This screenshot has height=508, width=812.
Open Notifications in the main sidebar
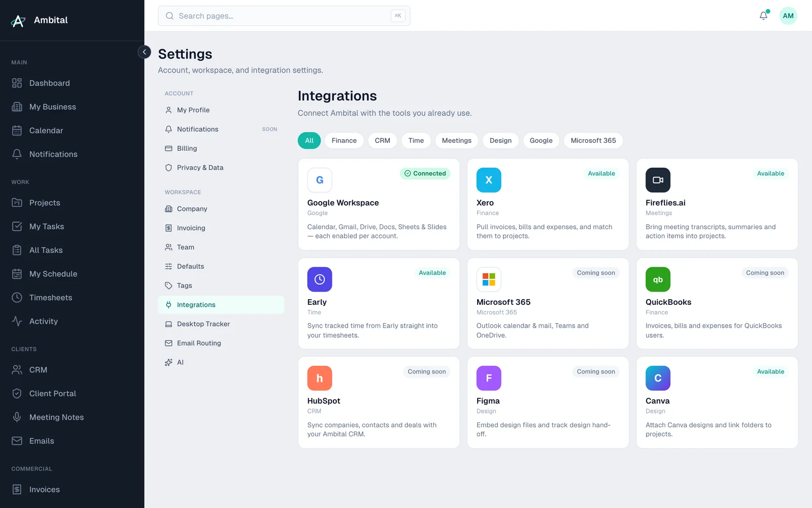click(72, 154)
